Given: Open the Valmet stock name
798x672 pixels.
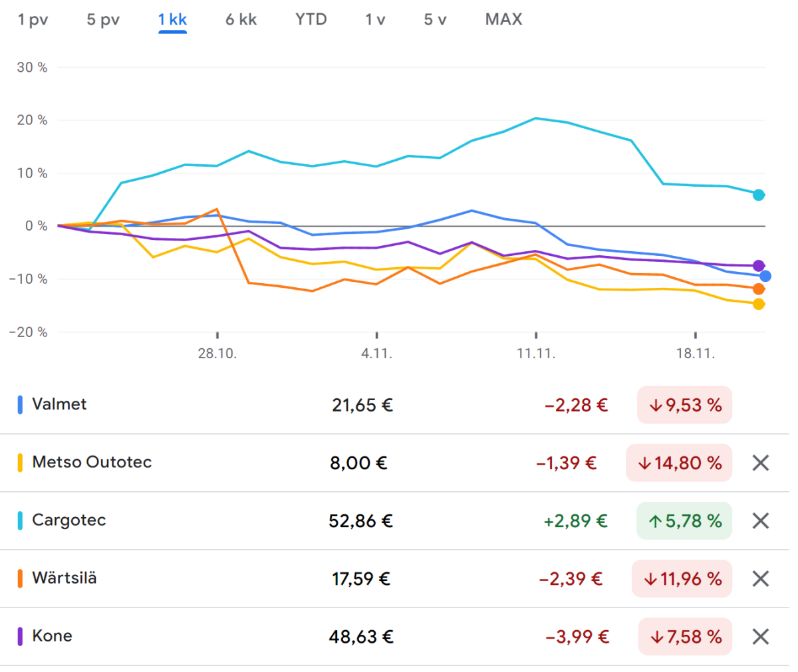Looking at the screenshot, I should (x=59, y=404).
